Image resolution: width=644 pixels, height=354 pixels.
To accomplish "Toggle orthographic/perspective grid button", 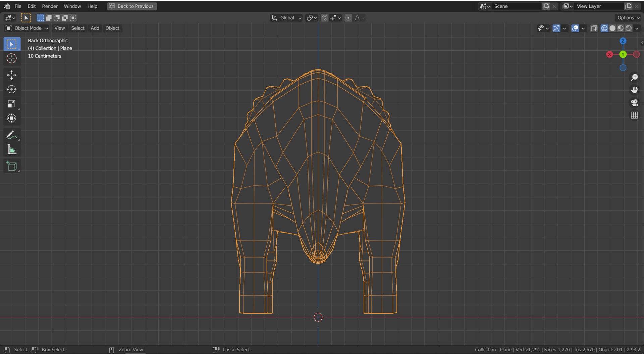I will (634, 115).
